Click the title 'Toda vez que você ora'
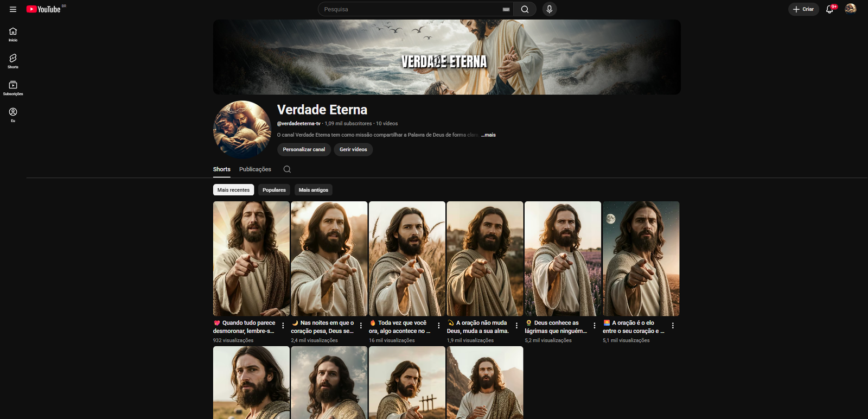Viewport: 868px width, 419px height. click(x=400, y=327)
